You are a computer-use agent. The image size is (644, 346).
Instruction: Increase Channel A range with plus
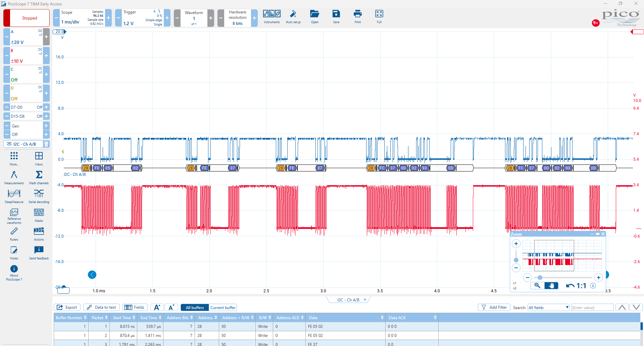tap(46, 37)
